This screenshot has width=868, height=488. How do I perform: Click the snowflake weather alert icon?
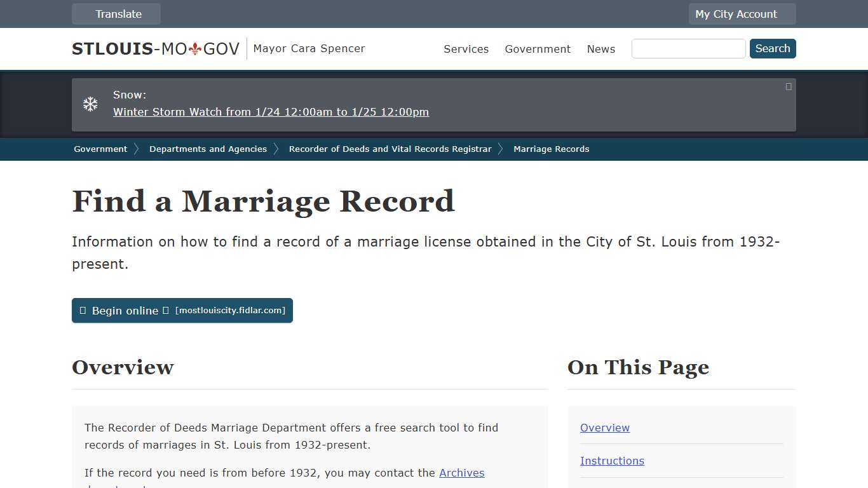90,103
